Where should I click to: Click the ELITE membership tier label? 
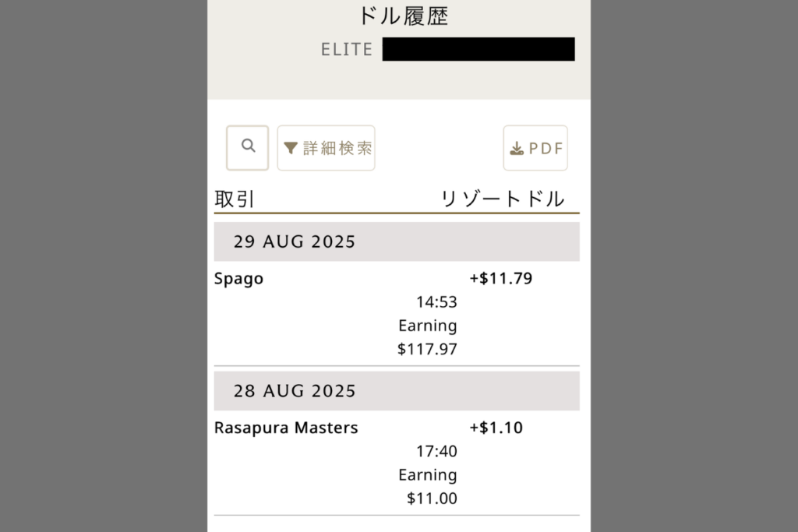point(347,50)
